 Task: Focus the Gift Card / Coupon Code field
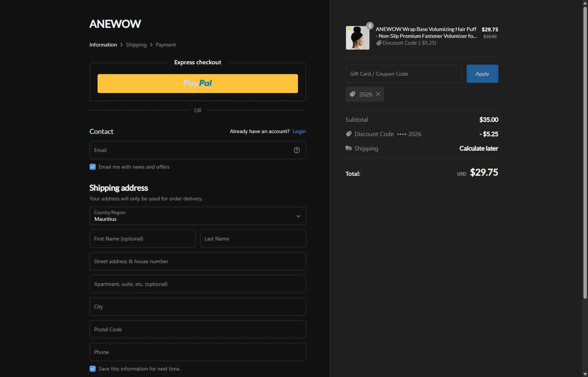[404, 74]
